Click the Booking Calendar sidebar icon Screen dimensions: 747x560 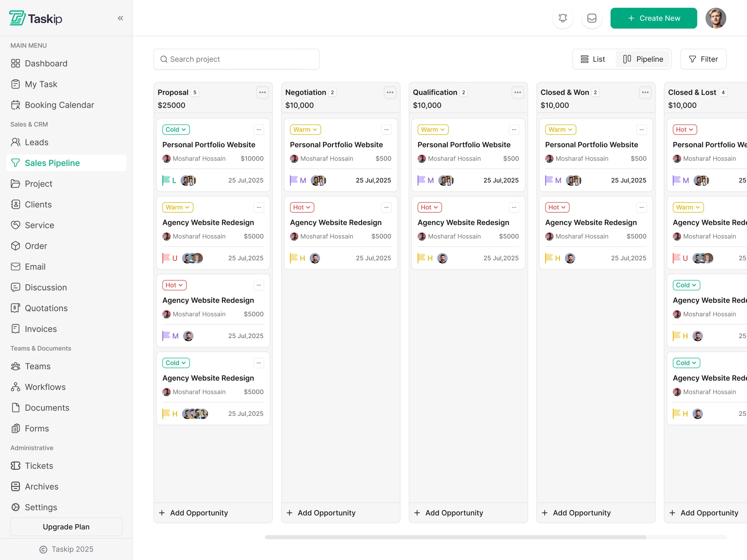coord(15,105)
